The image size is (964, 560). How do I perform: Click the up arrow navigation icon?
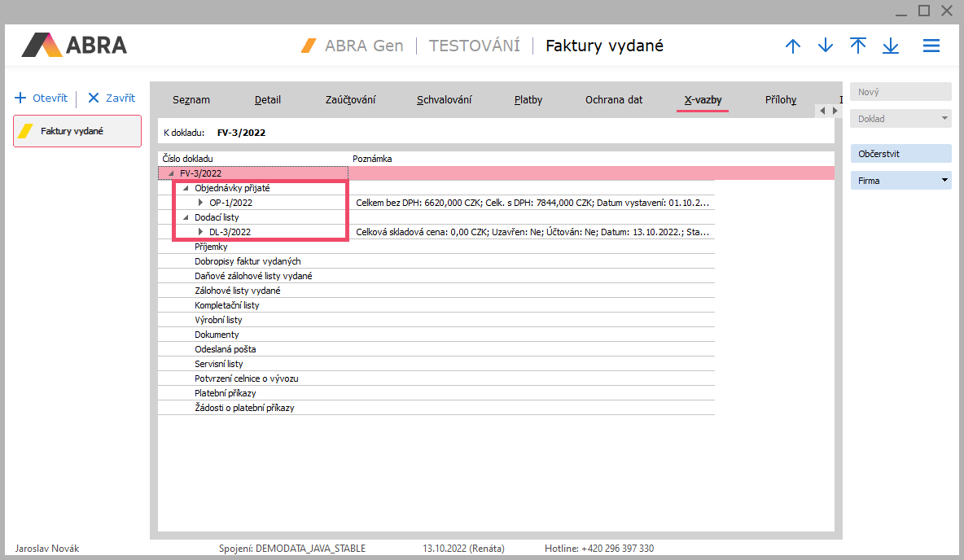coord(792,46)
